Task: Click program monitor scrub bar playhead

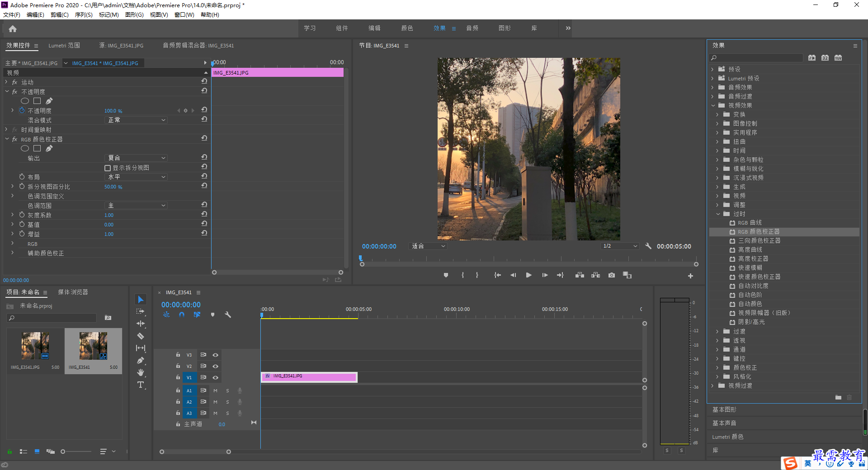Action: (361, 258)
